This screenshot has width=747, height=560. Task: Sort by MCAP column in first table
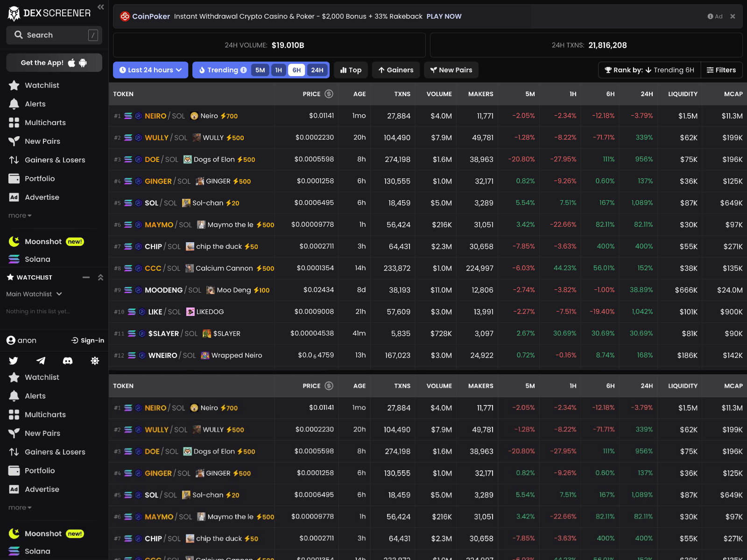click(x=733, y=94)
